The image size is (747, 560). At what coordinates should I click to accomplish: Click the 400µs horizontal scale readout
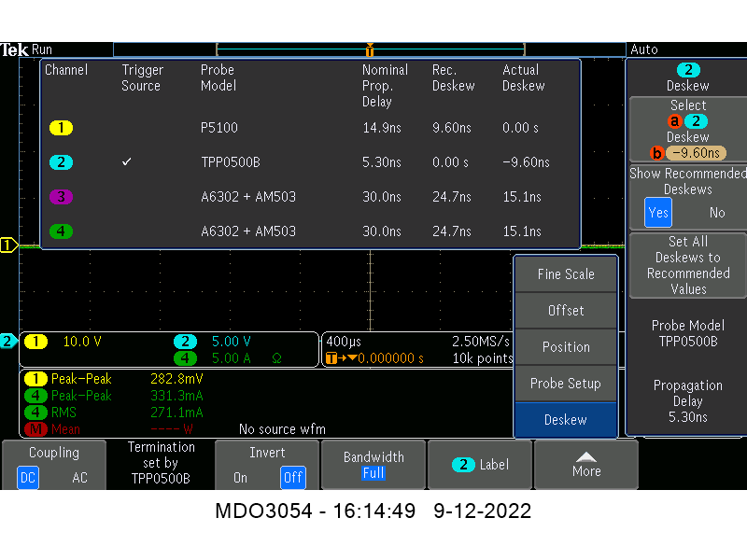click(x=344, y=342)
